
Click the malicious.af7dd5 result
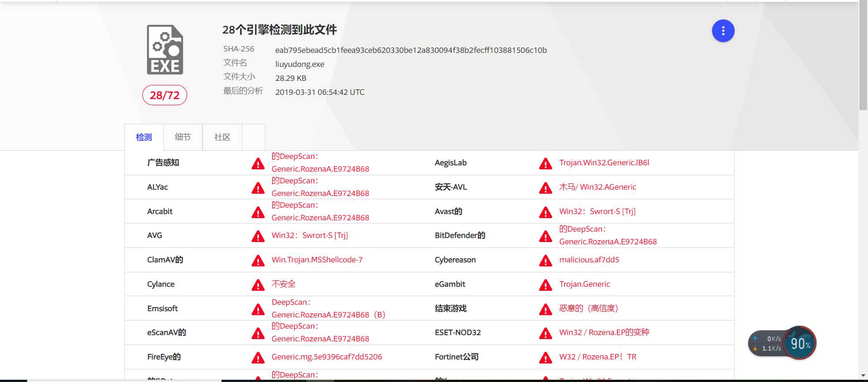589,260
